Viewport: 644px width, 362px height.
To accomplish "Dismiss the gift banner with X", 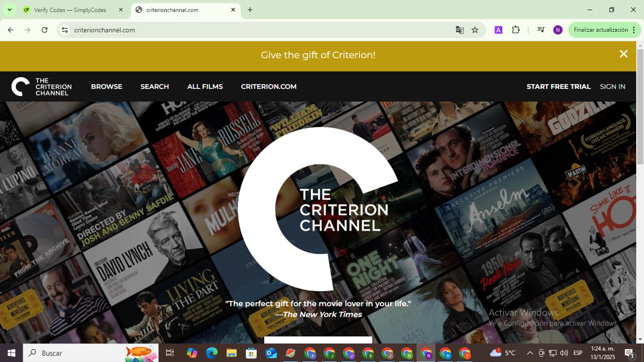I will 623,54.
